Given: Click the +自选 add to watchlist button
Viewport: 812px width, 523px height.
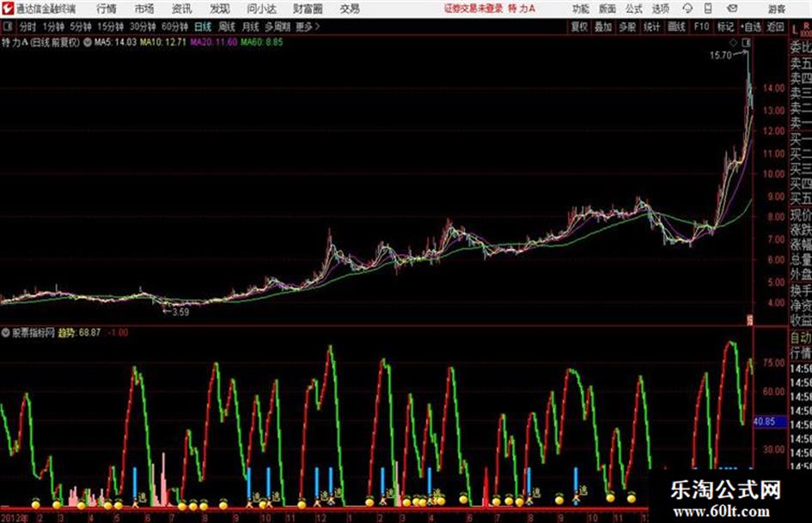Looking at the screenshot, I should pos(751,27).
